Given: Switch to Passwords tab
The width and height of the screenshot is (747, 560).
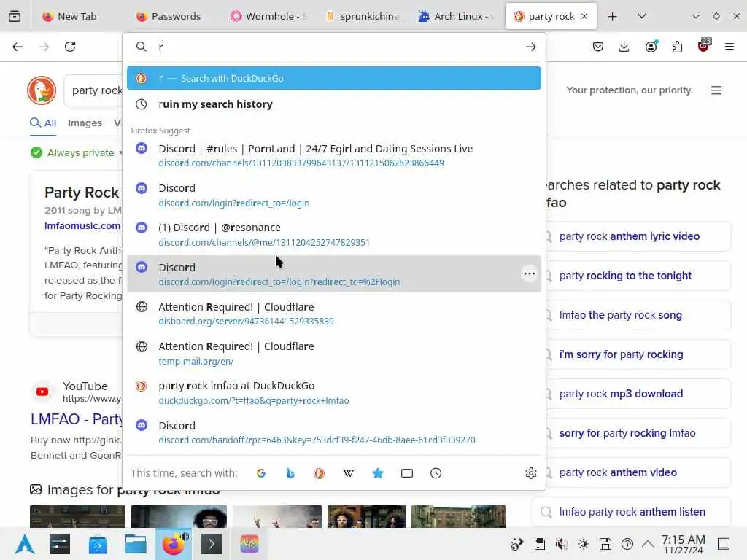Looking at the screenshot, I should (x=169, y=16).
